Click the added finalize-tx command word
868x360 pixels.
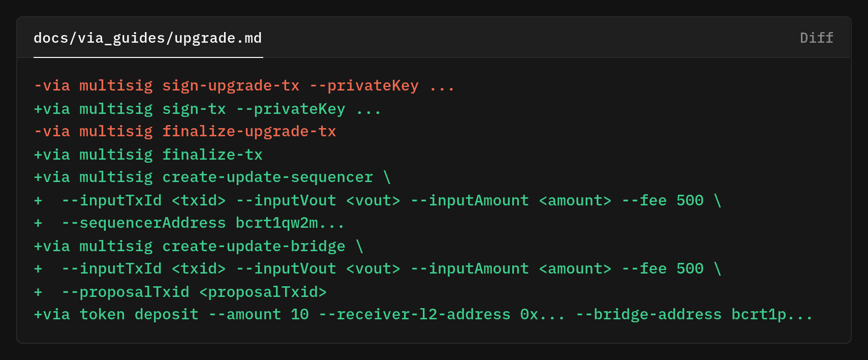tap(212, 155)
